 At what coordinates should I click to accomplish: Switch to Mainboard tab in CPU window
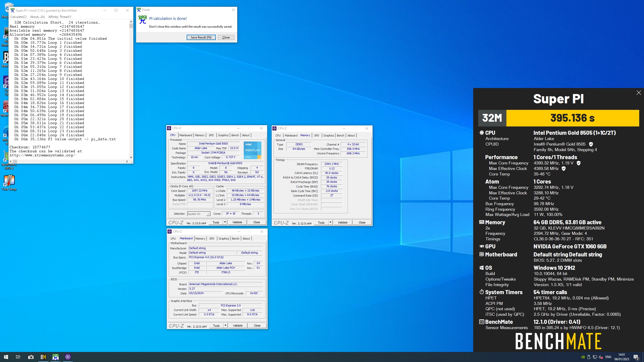186,135
